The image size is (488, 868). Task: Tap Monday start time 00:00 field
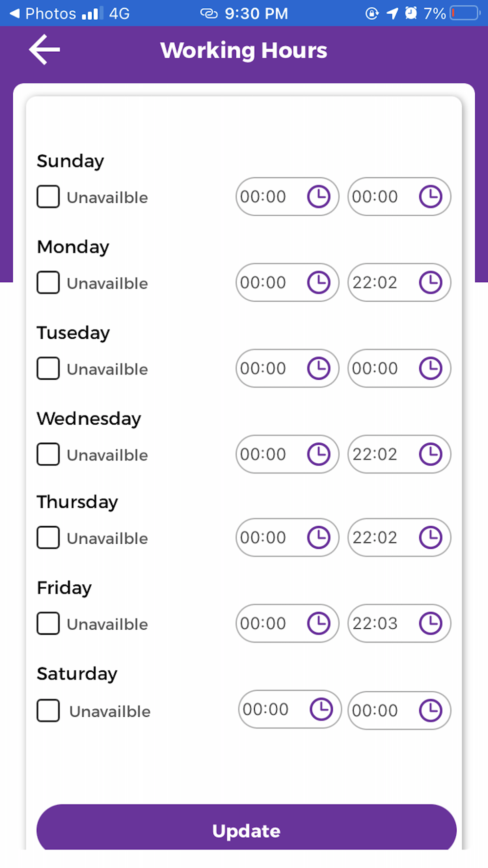click(264, 283)
